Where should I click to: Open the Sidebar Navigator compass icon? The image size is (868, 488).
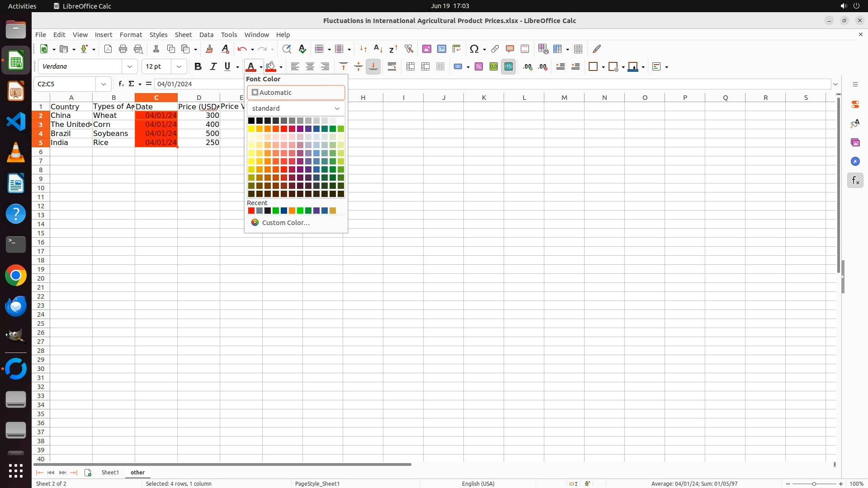point(855,161)
